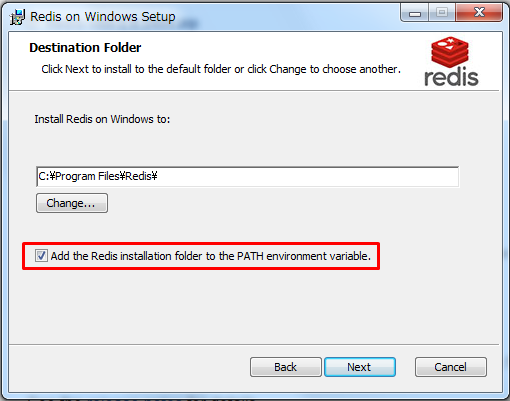The image size is (510, 401).
Task: Go to previous step with Back
Action: click(286, 367)
